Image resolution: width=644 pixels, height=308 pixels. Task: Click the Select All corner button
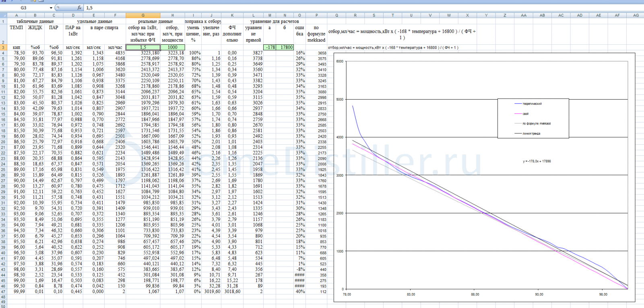pyautogui.click(x=3, y=15)
